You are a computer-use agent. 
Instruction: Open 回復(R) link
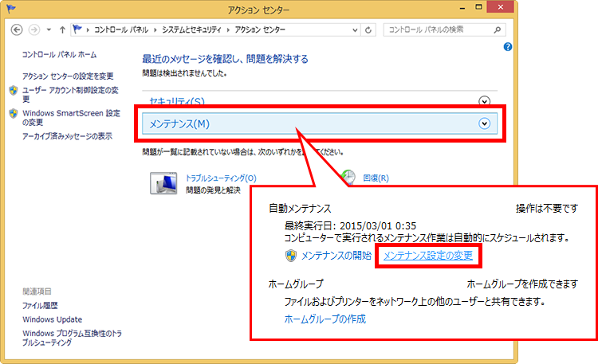376,178
